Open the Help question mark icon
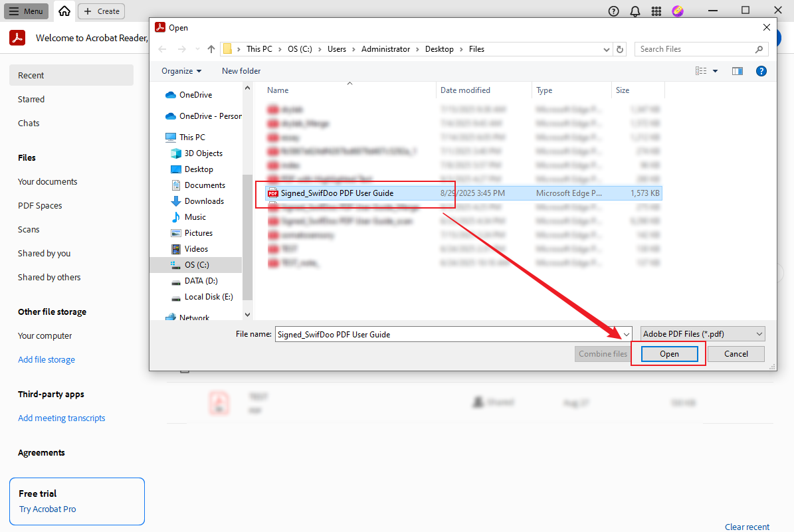The height and width of the screenshot is (532, 794). click(613, 11)
